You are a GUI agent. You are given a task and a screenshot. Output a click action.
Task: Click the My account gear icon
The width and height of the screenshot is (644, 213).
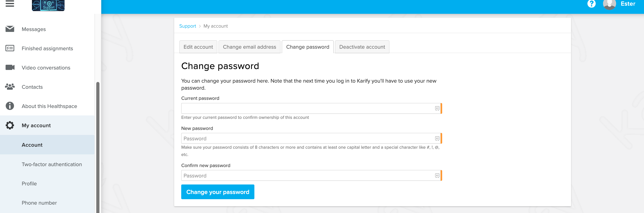click(x=10, y=125)
